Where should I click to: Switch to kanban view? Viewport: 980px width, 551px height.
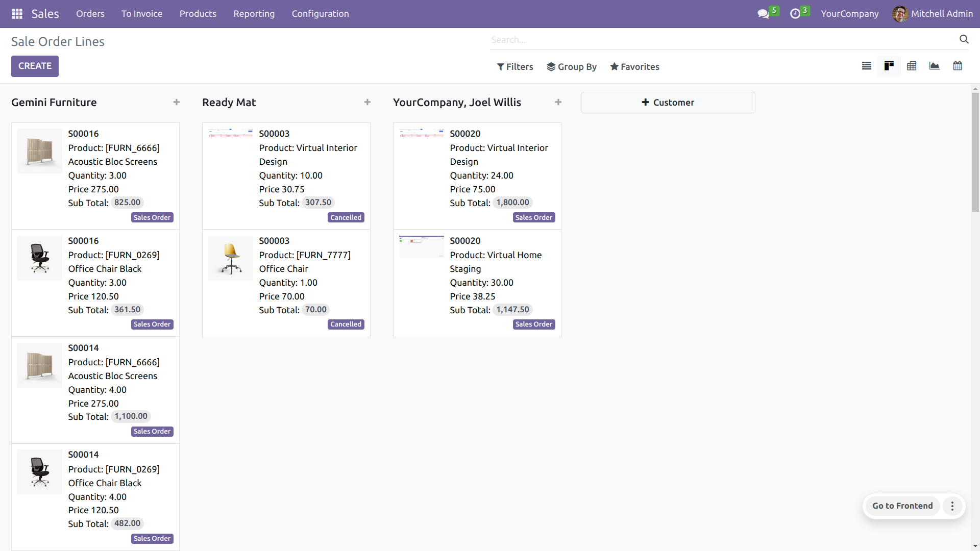click(x=889, y=66)
